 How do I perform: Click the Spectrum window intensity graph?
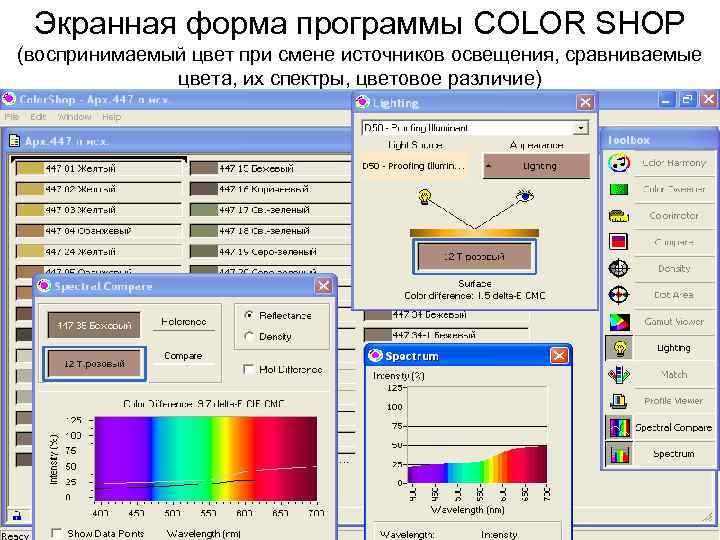coord(477,435)
